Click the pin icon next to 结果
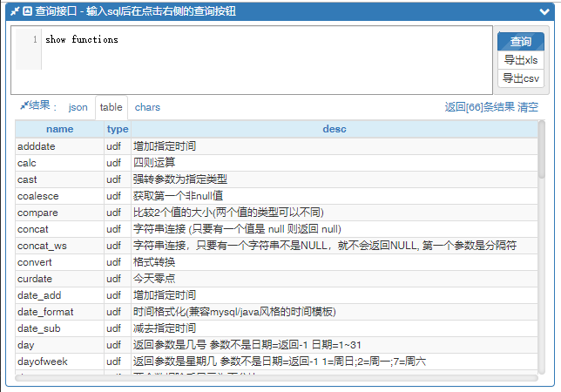Screen dimensions: 561x392 (x=23, y=106)
